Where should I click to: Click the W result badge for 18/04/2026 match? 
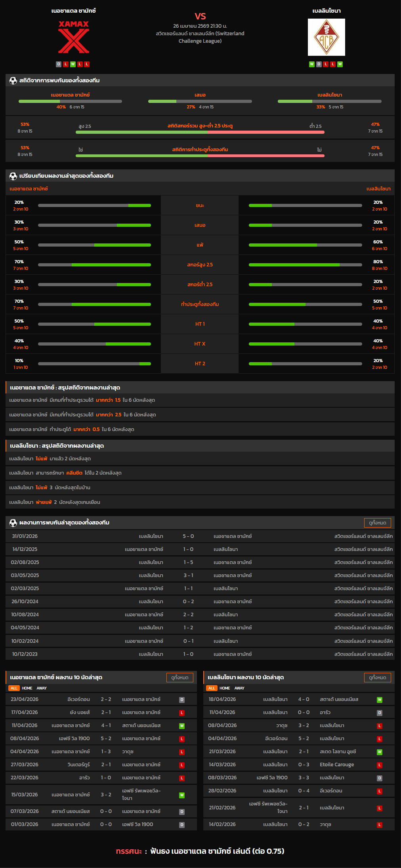379,700
